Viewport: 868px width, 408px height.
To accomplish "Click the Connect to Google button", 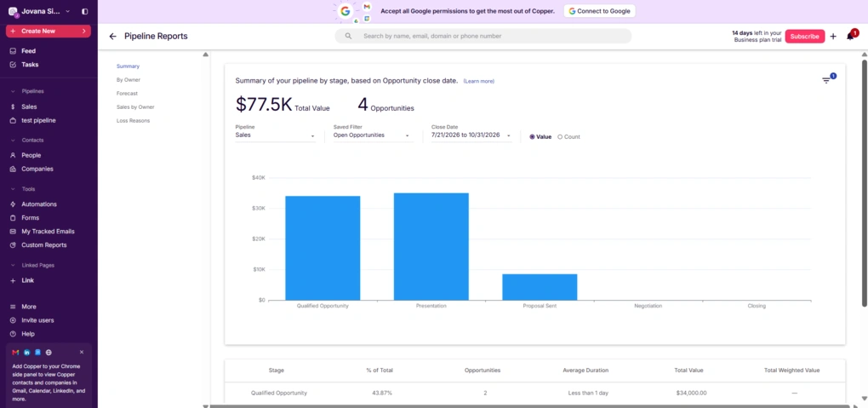I will (600, 11).
